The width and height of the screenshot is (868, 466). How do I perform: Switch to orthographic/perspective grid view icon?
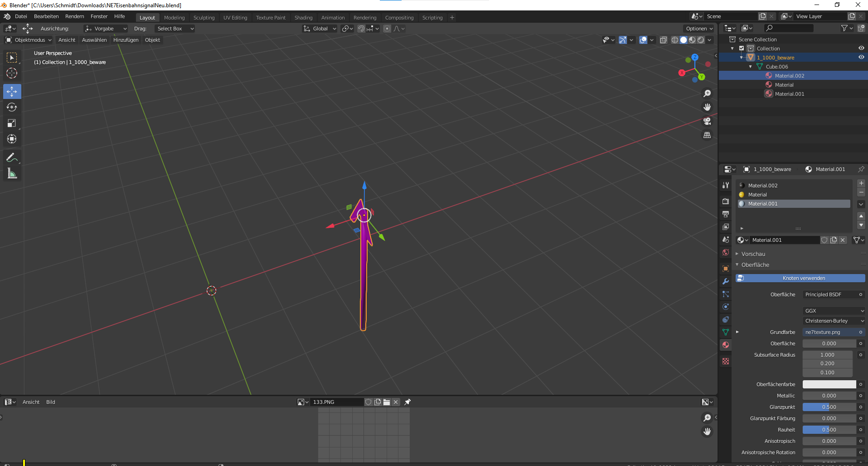pos(707,135)
